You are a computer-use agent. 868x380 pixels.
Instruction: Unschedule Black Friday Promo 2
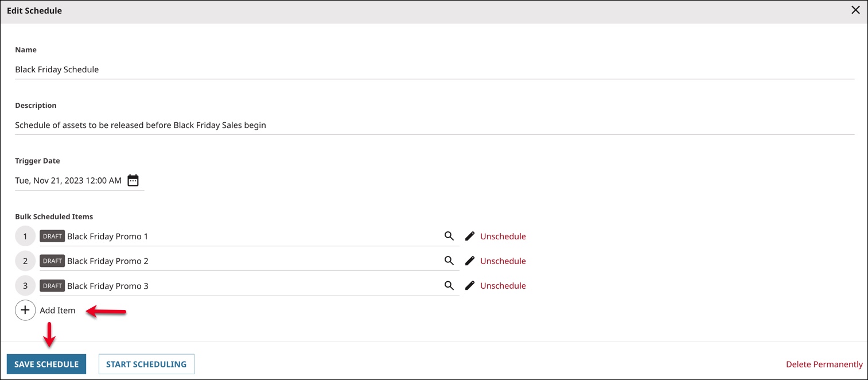503,261
